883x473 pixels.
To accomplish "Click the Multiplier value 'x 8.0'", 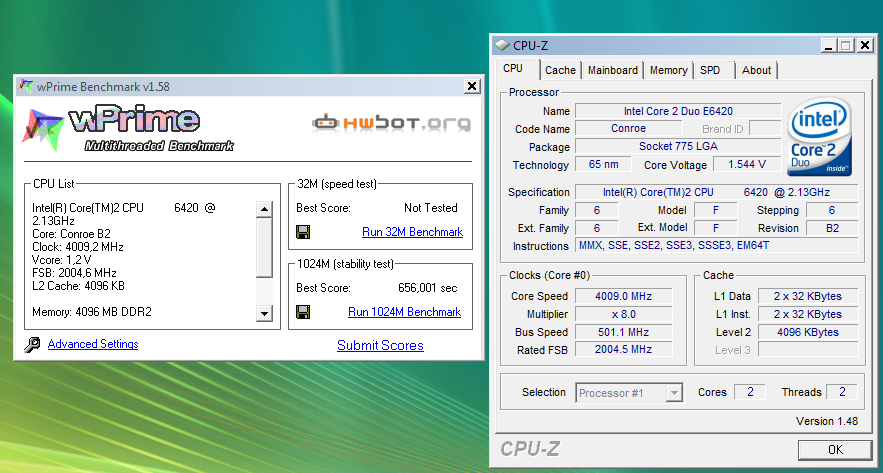I will coord(623,314).
